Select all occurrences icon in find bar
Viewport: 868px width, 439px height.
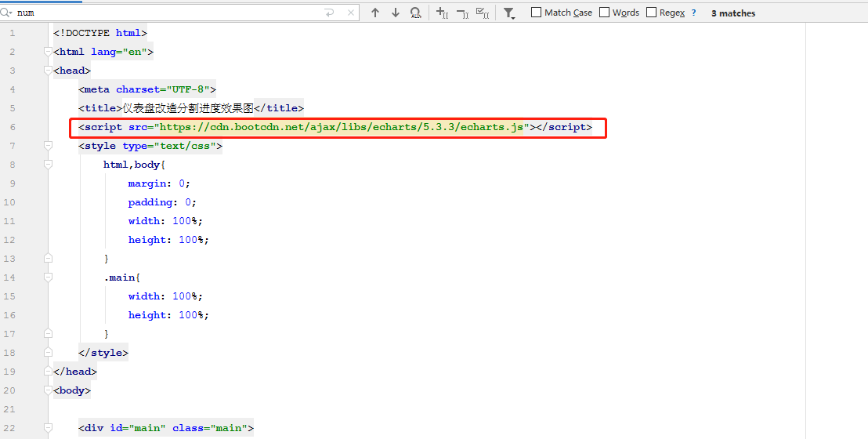(x=483, y=13)
